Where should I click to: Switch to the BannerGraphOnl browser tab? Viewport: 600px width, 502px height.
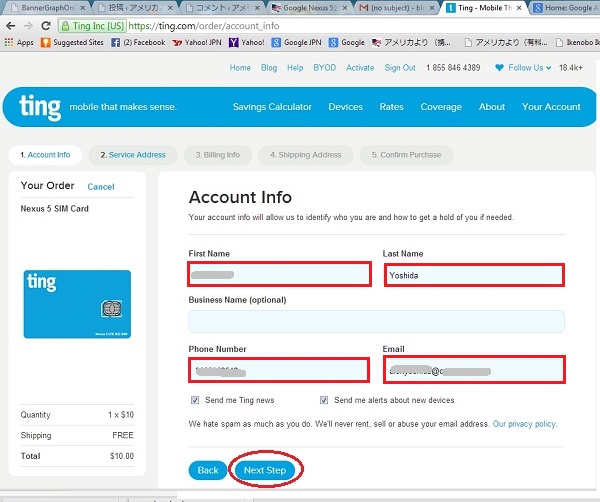tap(46, 8)
